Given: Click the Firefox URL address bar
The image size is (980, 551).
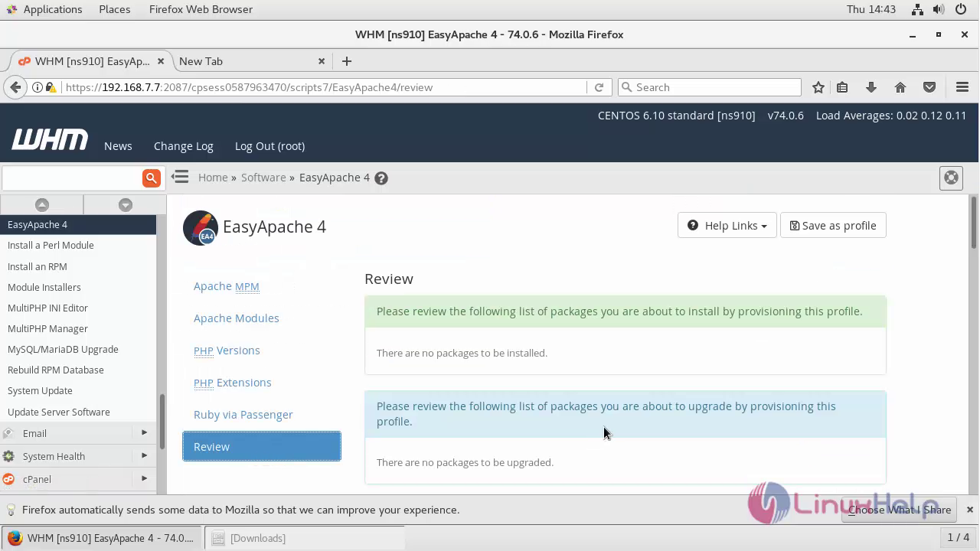Looking at the screenshot, I should (x=322, y=87).
